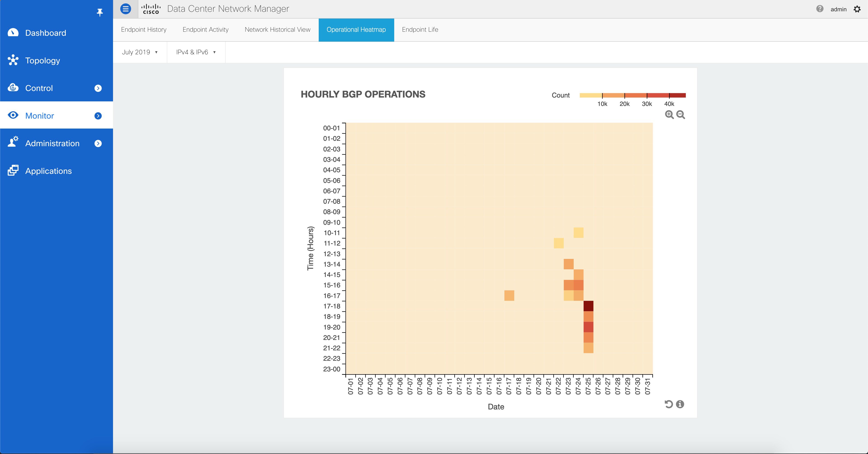Show heatmap info icon details
The height and width of the screenshot is (454, 868).
680,404
